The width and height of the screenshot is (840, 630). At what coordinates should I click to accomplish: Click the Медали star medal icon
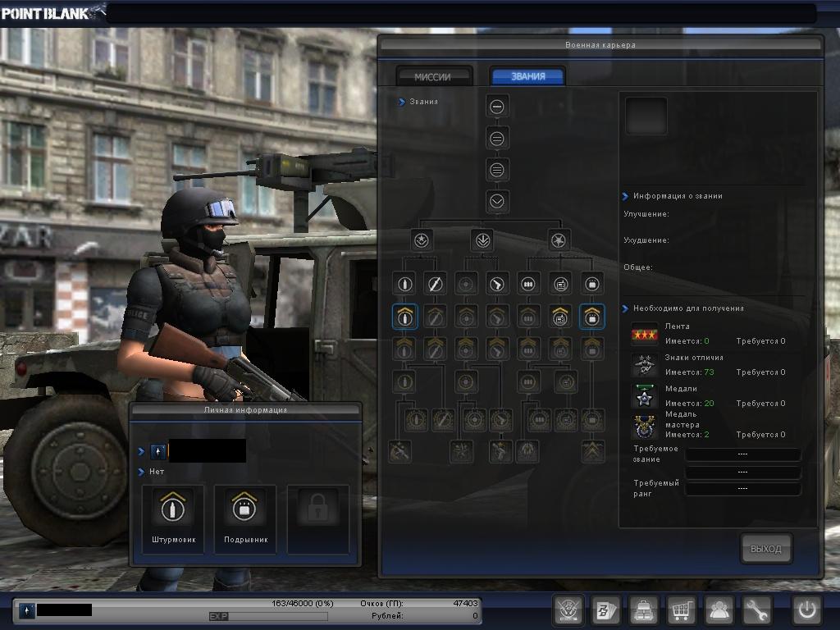click(644, 396)
